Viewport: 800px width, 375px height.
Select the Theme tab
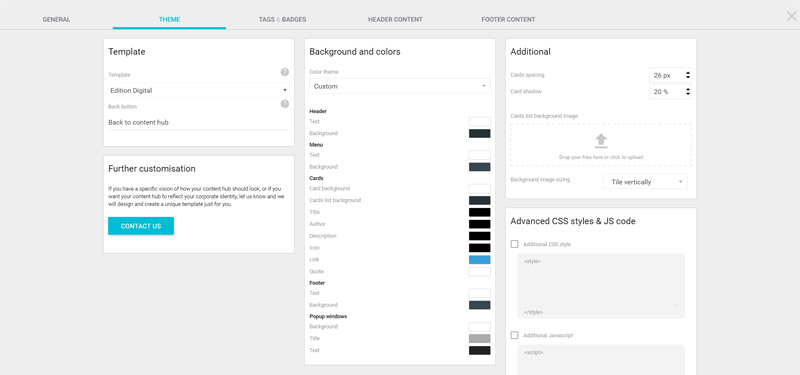169,19
